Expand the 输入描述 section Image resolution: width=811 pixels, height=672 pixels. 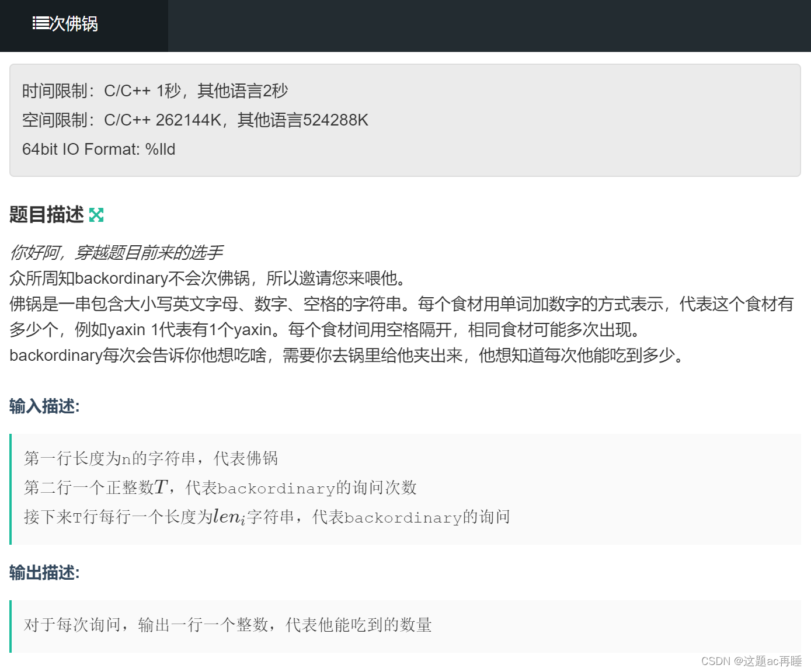[x=43, y=406]
